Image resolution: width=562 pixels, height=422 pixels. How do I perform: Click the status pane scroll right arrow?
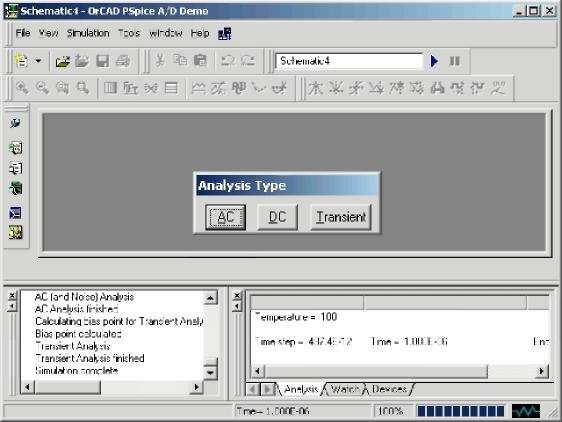(542, 371)
